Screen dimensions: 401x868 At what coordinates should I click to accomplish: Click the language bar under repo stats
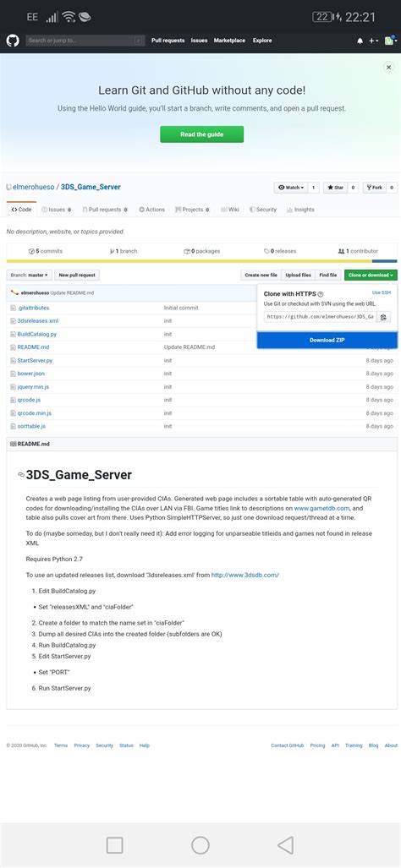201,261
